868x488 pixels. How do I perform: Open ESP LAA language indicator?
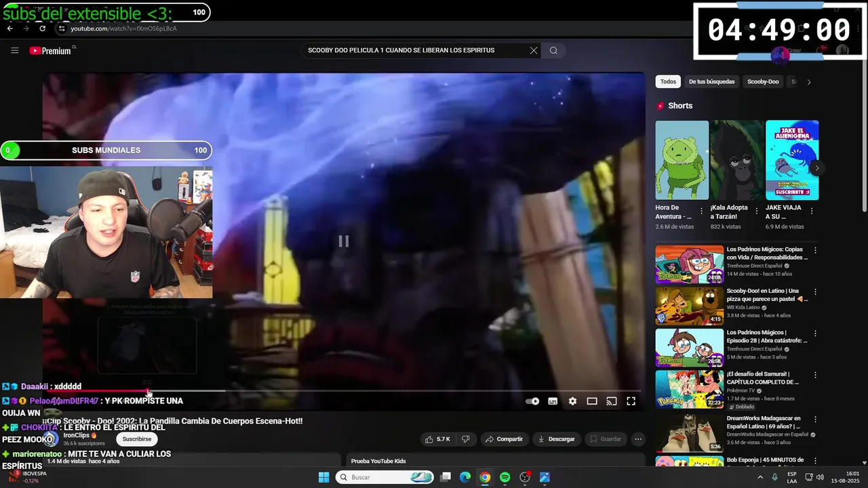[792, 477]
